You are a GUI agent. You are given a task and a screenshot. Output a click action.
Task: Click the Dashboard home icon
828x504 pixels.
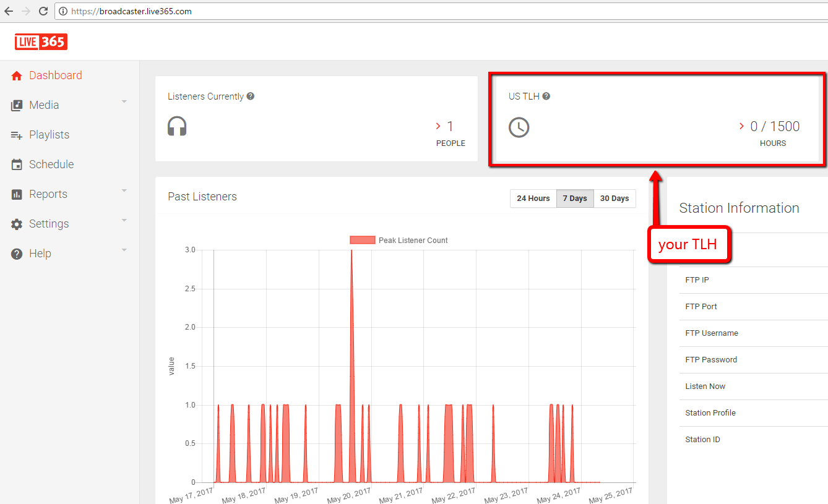(x=17, y=75)
